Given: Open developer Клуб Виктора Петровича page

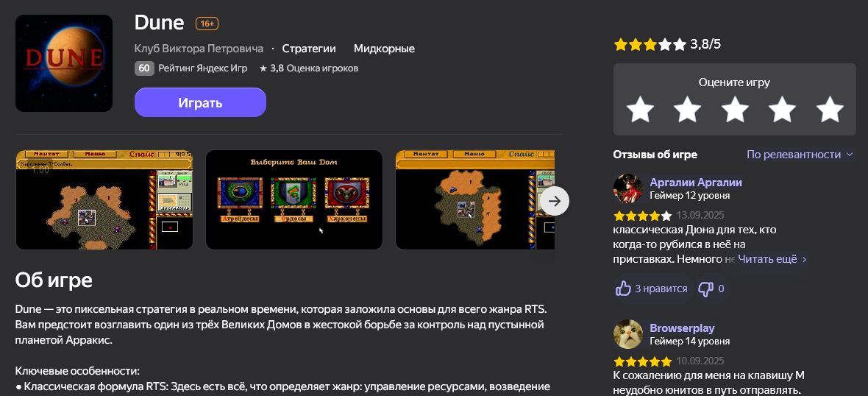Looking at the screenshot, I should [199, 49].
